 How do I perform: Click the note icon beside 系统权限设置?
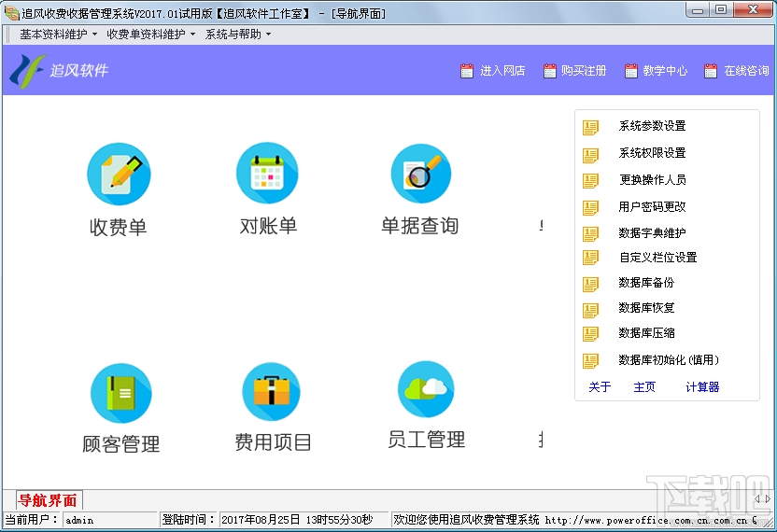click(590, 155)
